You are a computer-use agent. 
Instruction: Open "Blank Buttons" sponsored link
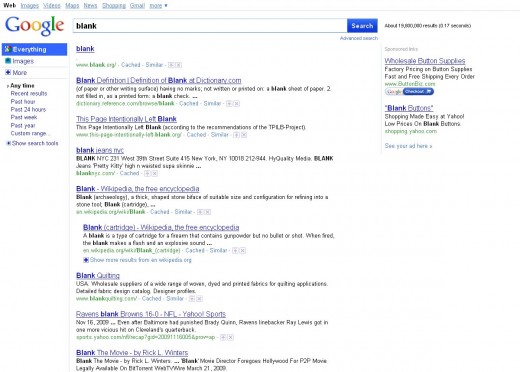(x=409, y=108)
